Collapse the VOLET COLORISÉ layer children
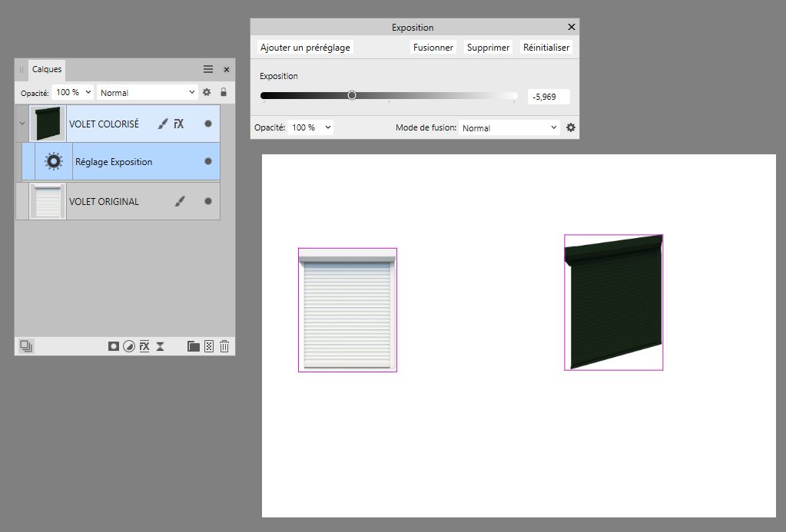The image size is (786, 532). click(x=22, y=124)
